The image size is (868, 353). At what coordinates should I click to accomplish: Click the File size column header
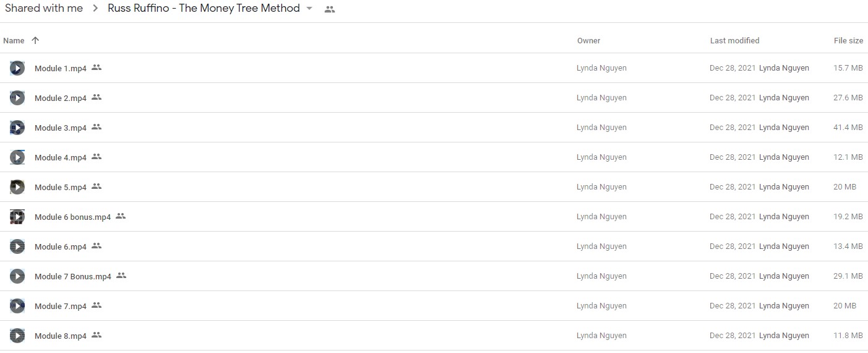[848, 40]
